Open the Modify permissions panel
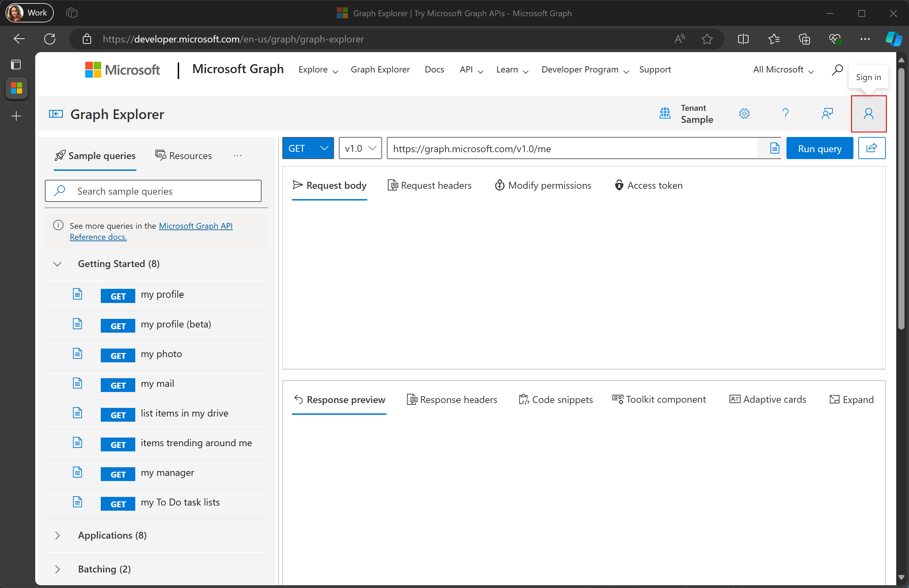Viewport: 909px width, 588px height. (543, 185)
